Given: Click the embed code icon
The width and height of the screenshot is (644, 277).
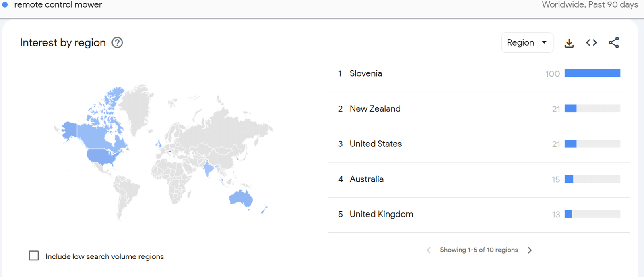Looking at the screenshot, I should [x=591, y=43].
